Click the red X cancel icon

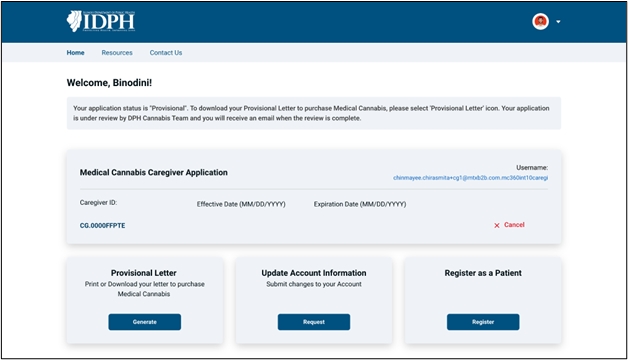[497, 225]
